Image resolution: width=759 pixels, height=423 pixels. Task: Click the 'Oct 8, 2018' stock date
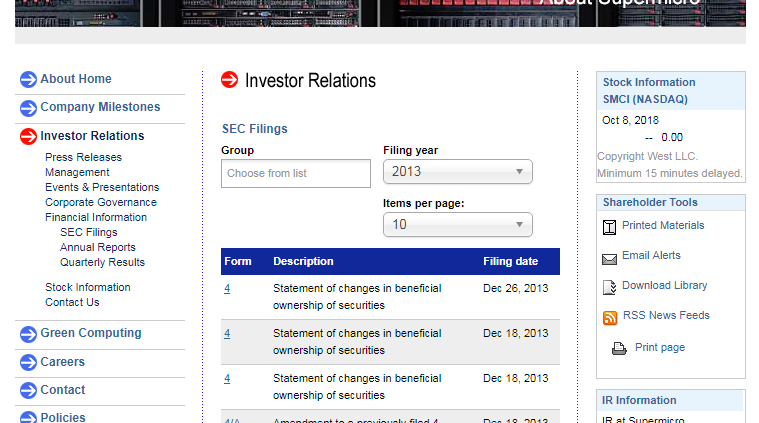(x=630, y=121)
